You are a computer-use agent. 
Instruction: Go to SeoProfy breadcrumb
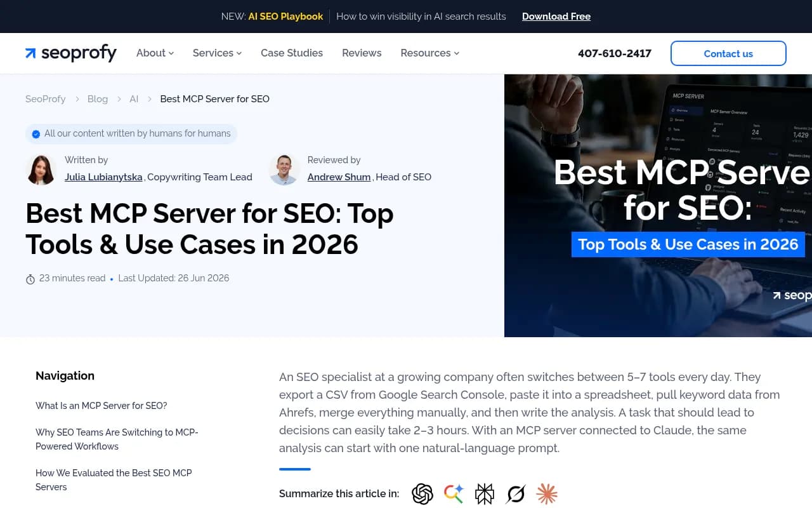point(46,99)
